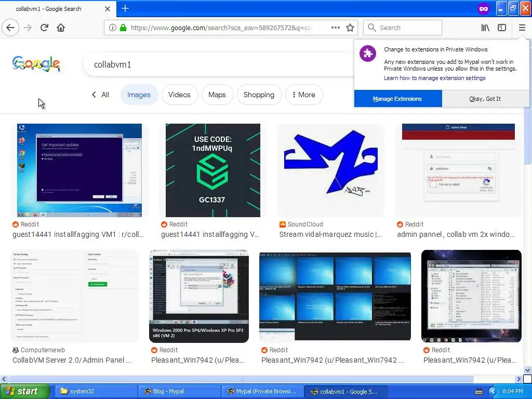Click horizontal scrollbar left arrow
This screenshot has width=532, height=399.
(x=4, y=379)
